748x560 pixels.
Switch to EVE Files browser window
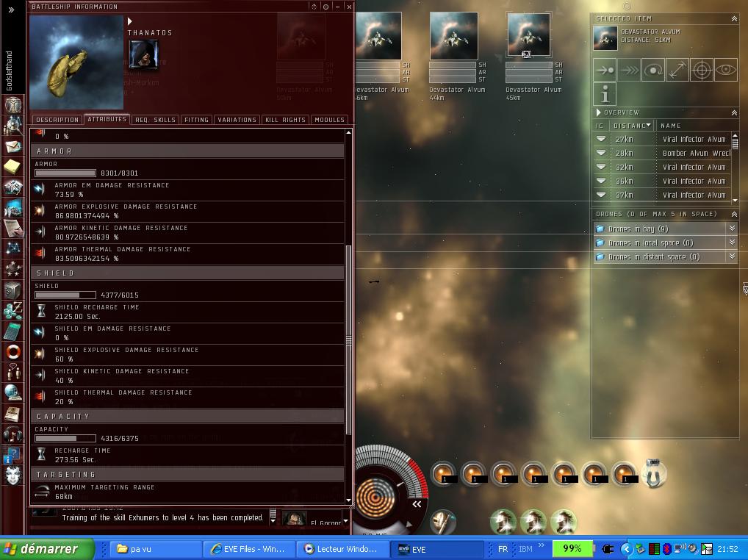click(248, 549)
